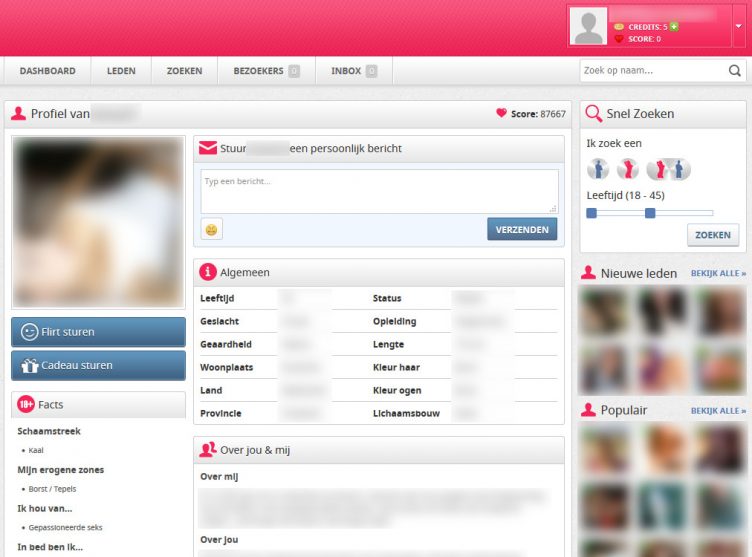The height and width of the screenshot is (557, 752).
Task: Open the emoji picker for the message
Action: [211, 229]
